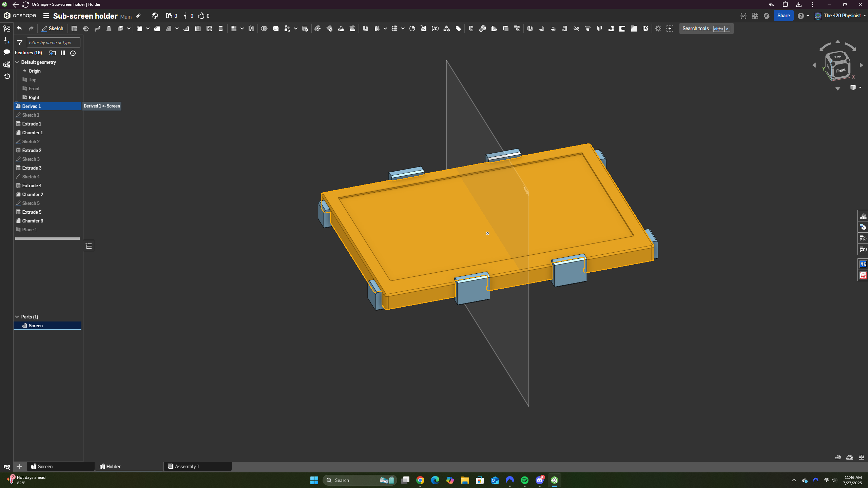Open the link document icon
Viewport: 868px width, 488px height.
(x=138, y=16)
